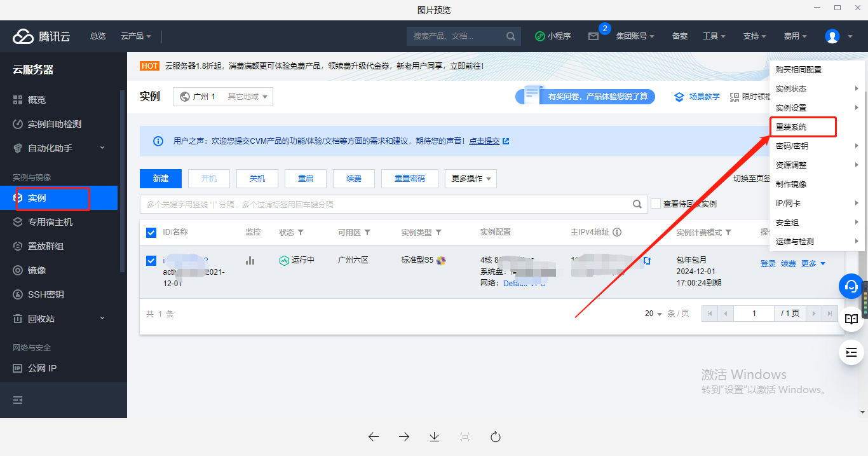Uncheck the instance row checkbox

[x=151, y=261]
